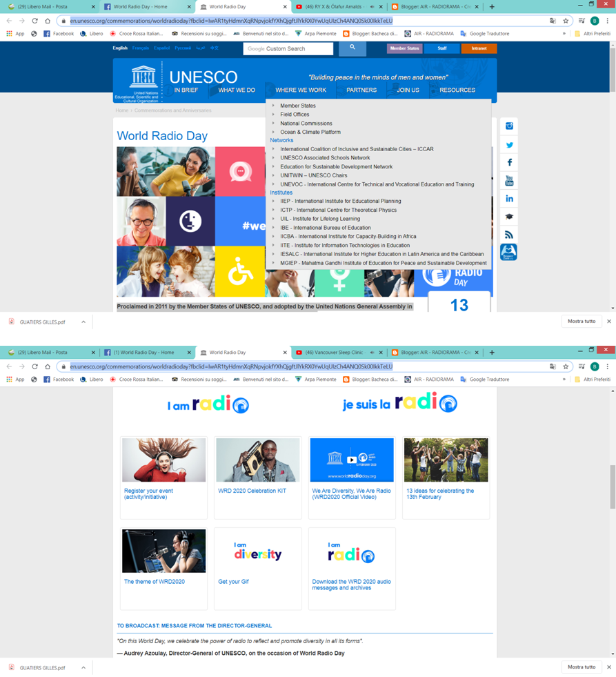
Task: Open green profile 'B' avatar in upper window
Action: tap(595, 21)
